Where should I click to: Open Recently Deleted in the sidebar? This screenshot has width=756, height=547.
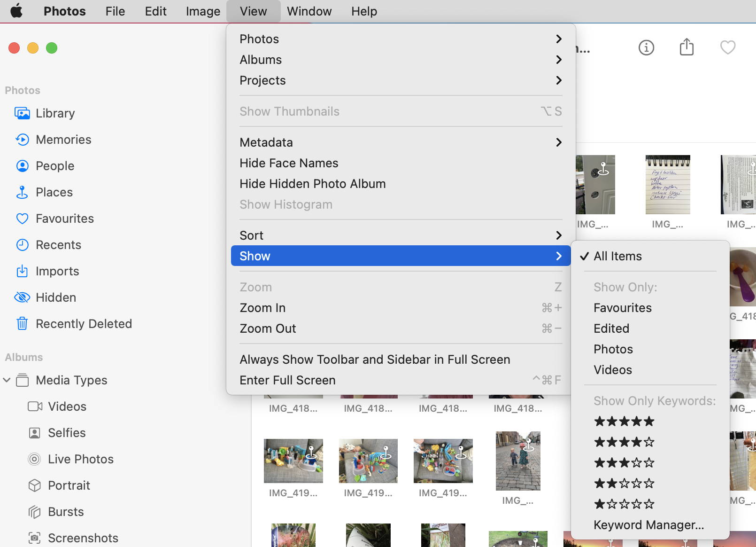73,324
